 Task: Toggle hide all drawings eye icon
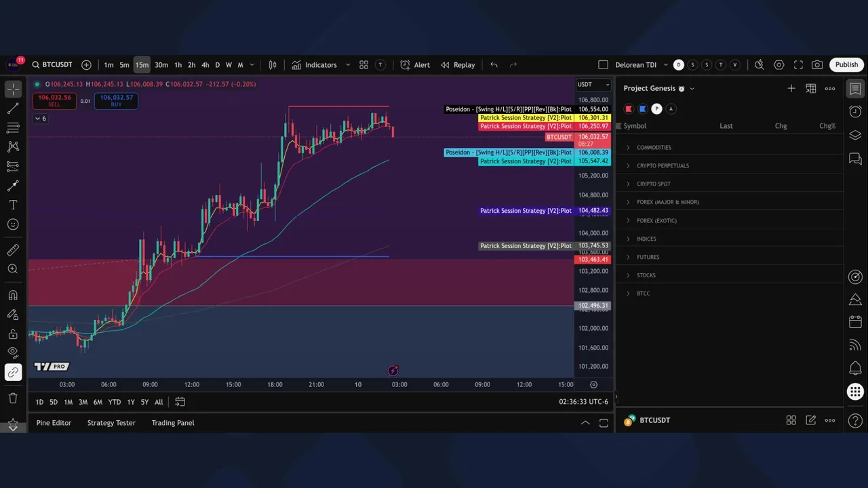pyautogui.click(x=13, y=352)
